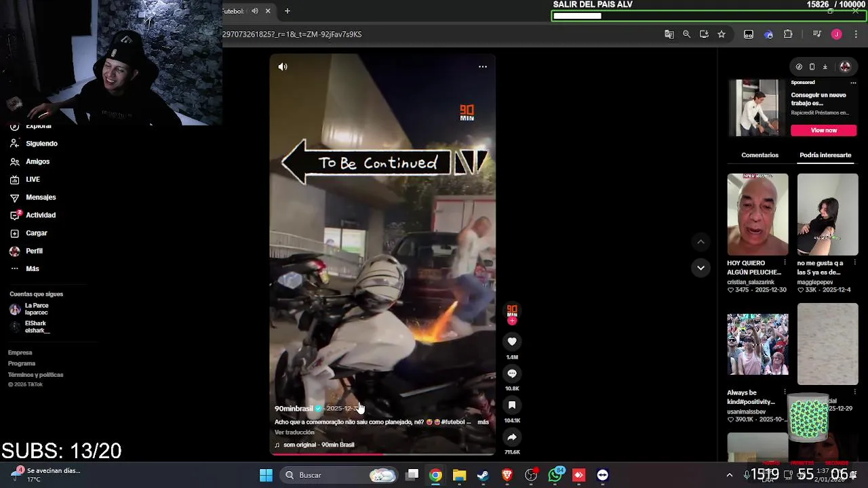Open options for HOY QUIERO video
Screen dimensions: 868x488
[785, 263]
